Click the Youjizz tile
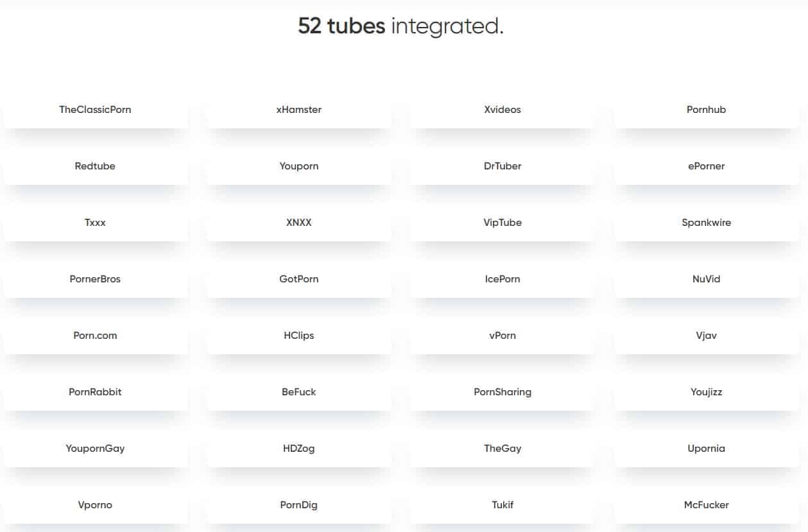This screenshot has width=808, height=532. point(706,392)
